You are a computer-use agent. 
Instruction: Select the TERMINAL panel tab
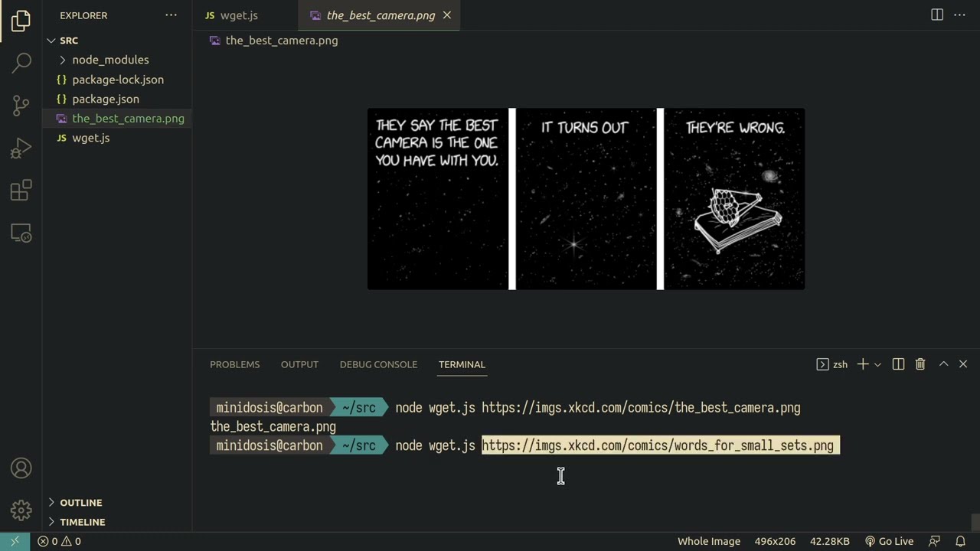(x=462, y=364)
